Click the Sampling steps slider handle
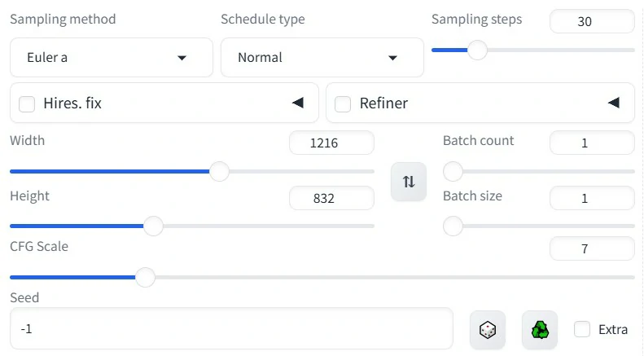Viewport: 644px width, 356px height. click(477, 51)
